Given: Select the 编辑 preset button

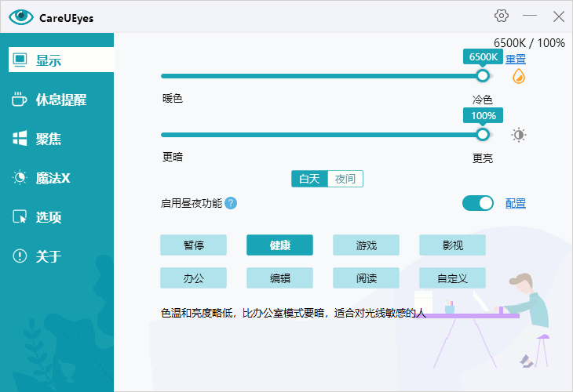Looking at the screenshot, I should [x=279, y=278].
